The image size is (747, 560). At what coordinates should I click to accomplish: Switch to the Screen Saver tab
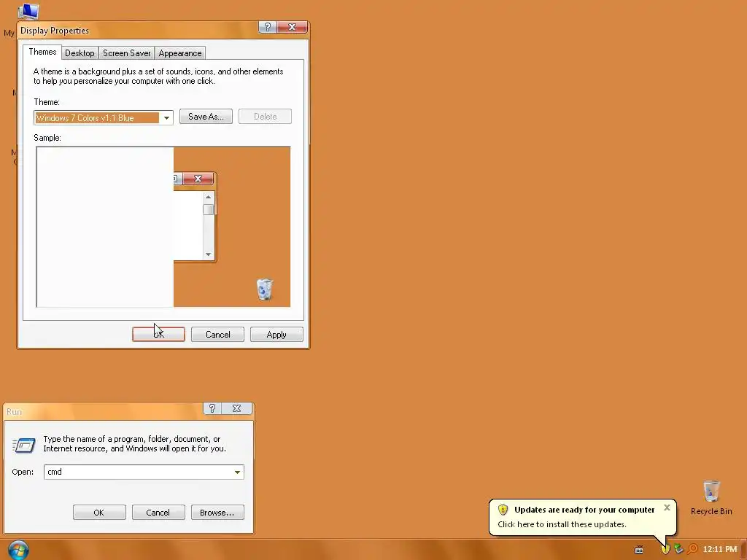point(127,53)
